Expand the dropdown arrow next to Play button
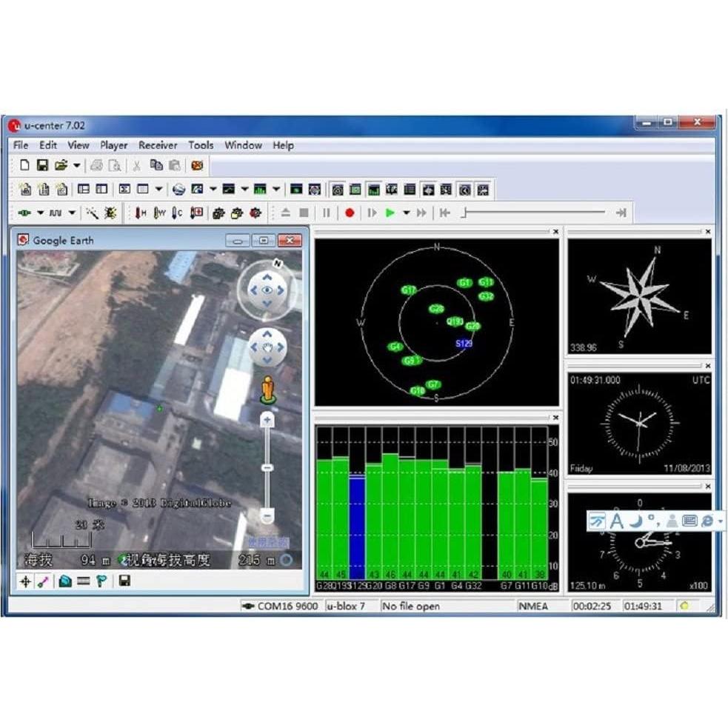 pos(407,213)
